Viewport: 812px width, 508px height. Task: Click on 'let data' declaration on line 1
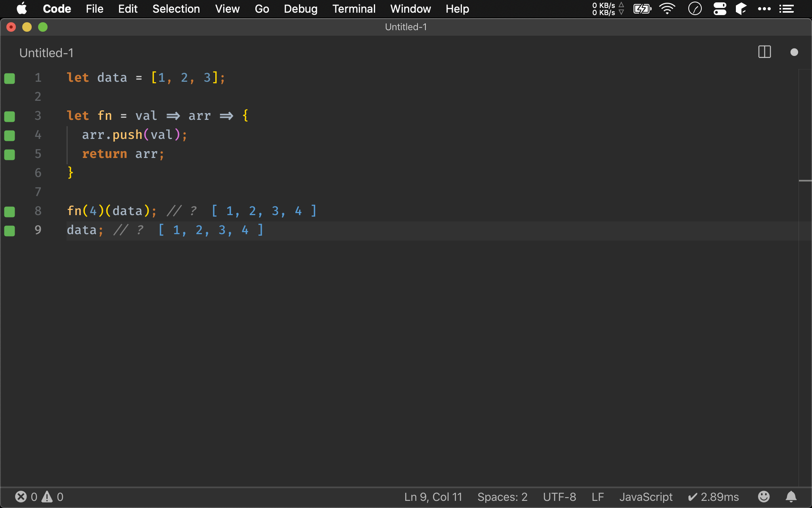(97, 77)
